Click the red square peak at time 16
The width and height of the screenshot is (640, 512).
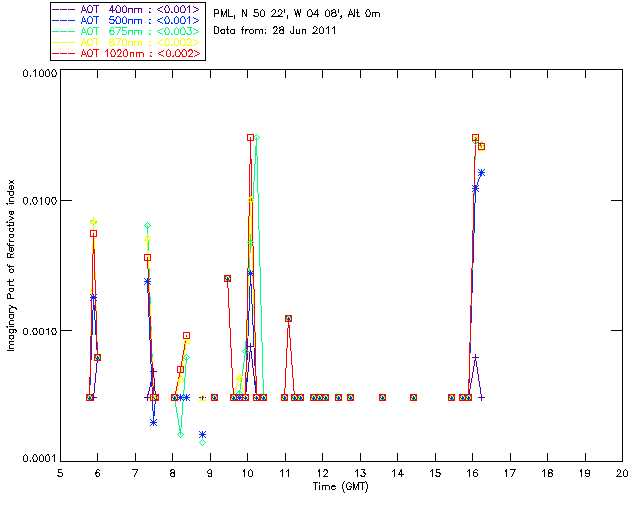475,138
